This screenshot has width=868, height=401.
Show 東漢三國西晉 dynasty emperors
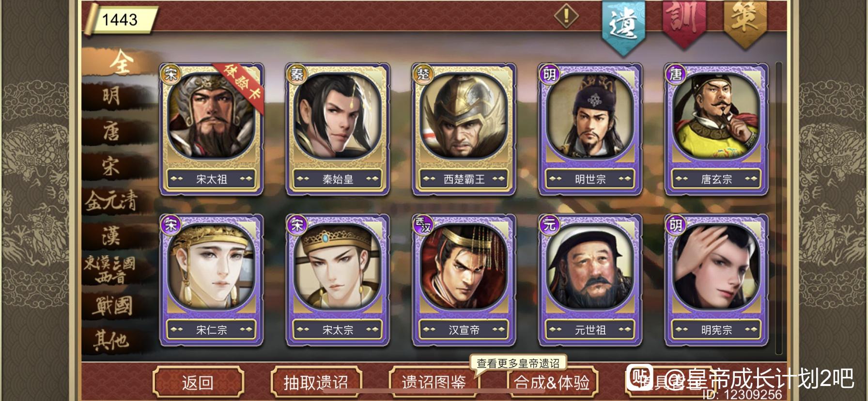110,270
